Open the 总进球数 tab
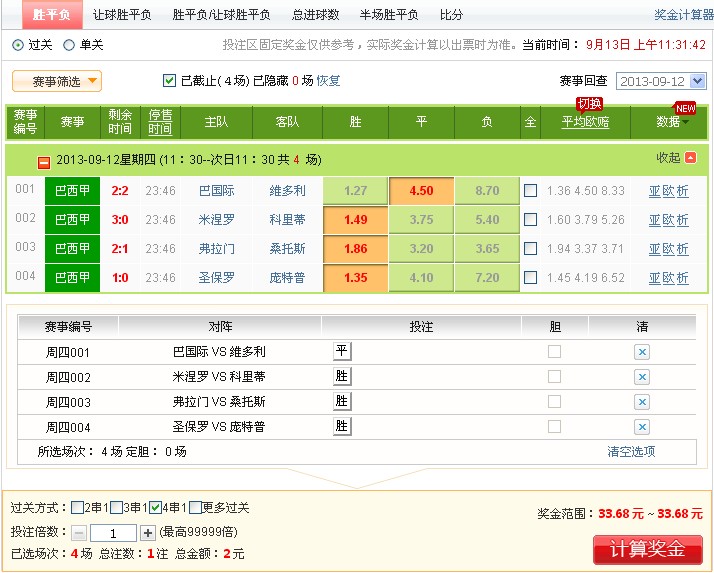 [x=315, y=15]
